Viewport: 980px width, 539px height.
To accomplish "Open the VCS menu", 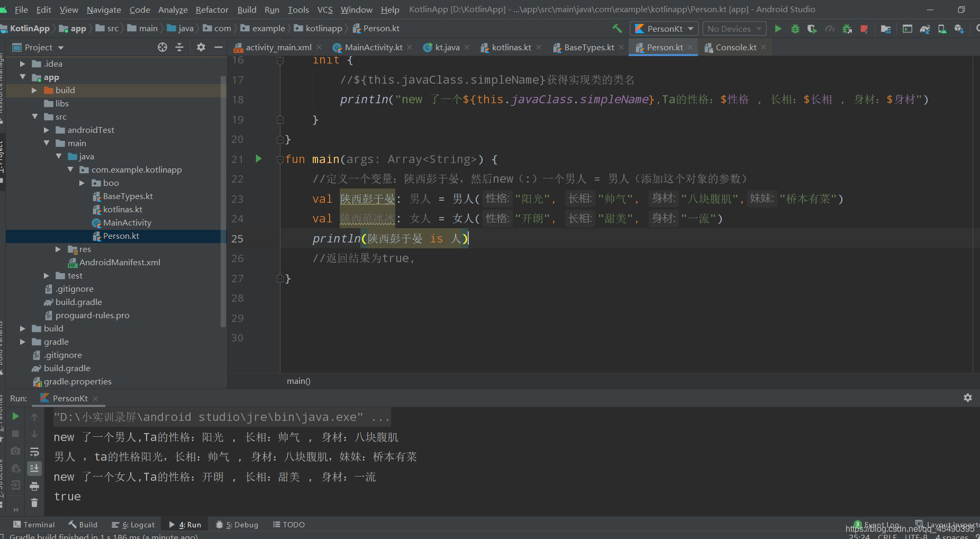I will (325, 10).
